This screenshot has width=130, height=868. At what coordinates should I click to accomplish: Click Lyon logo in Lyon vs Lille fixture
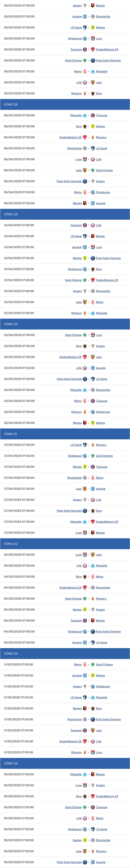click(x=85, y=159)
